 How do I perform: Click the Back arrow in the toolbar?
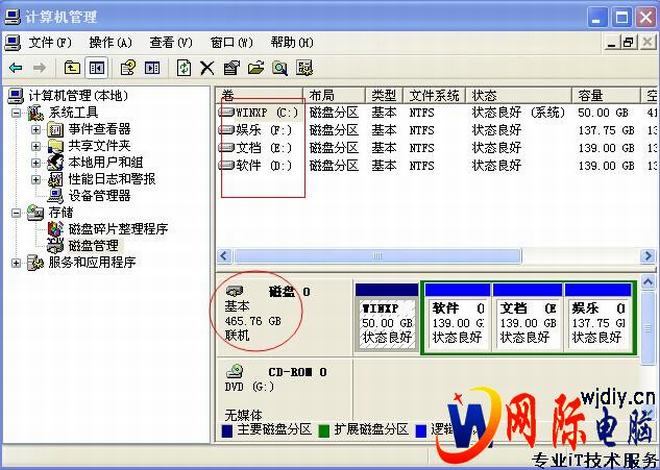pos(16,68)
